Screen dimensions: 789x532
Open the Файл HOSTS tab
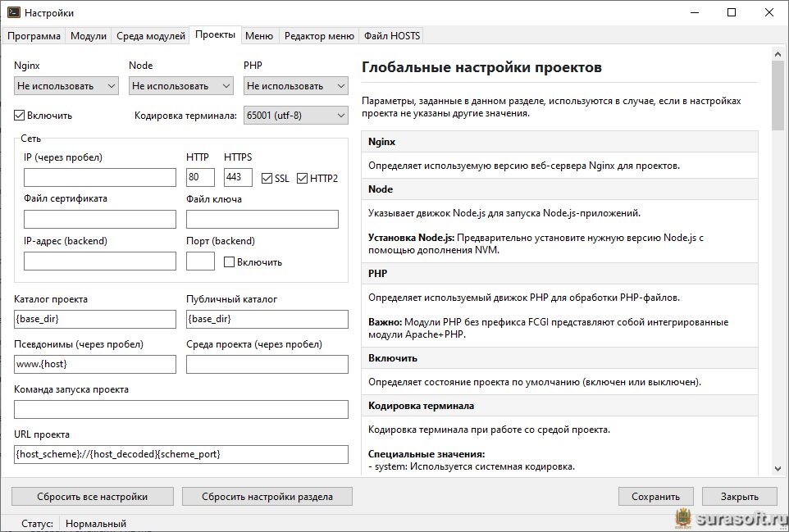pyautogui.click(x=392, y=35)
